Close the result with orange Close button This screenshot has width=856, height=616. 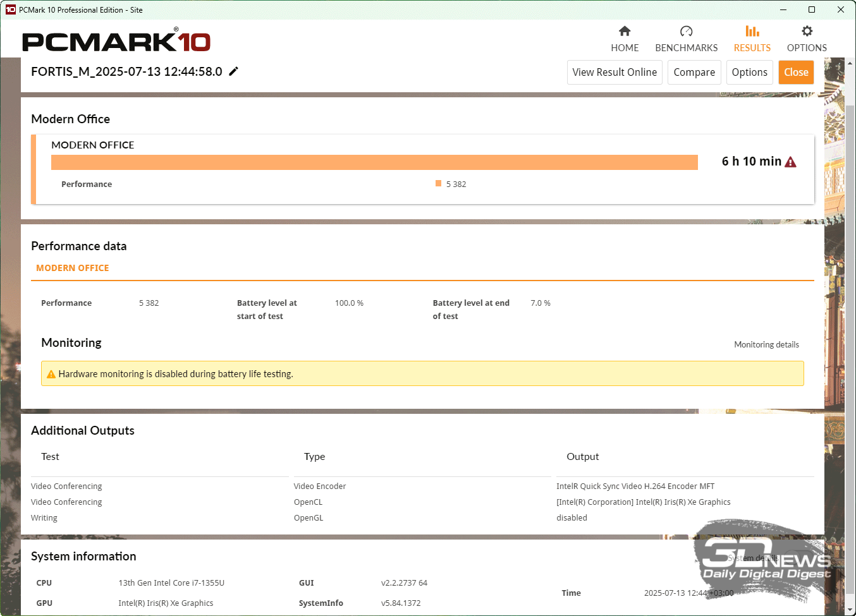(x=797, y=72)
